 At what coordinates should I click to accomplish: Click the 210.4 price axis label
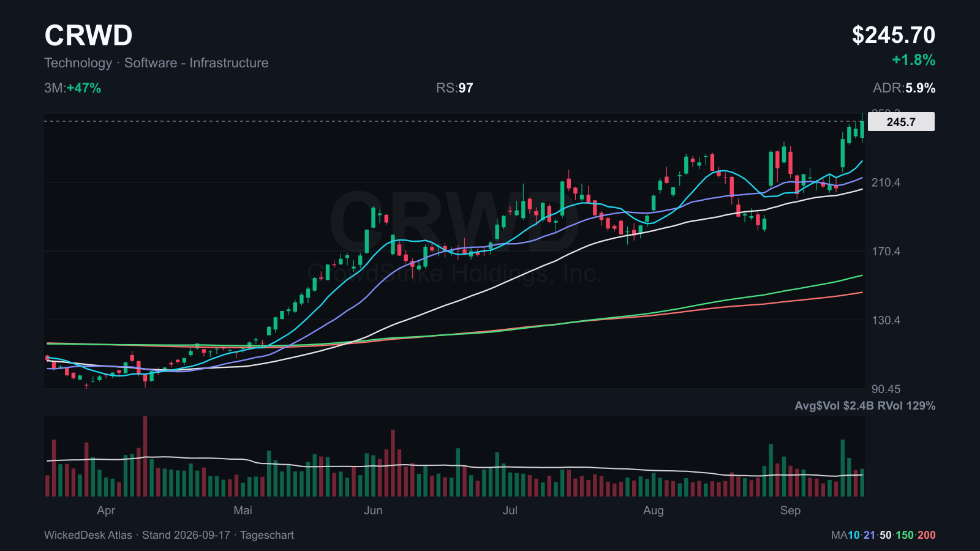pos(886,182)
